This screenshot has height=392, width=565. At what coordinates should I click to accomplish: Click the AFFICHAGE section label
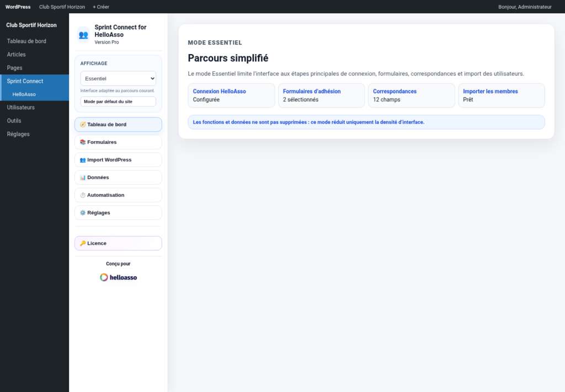point(94,63)
